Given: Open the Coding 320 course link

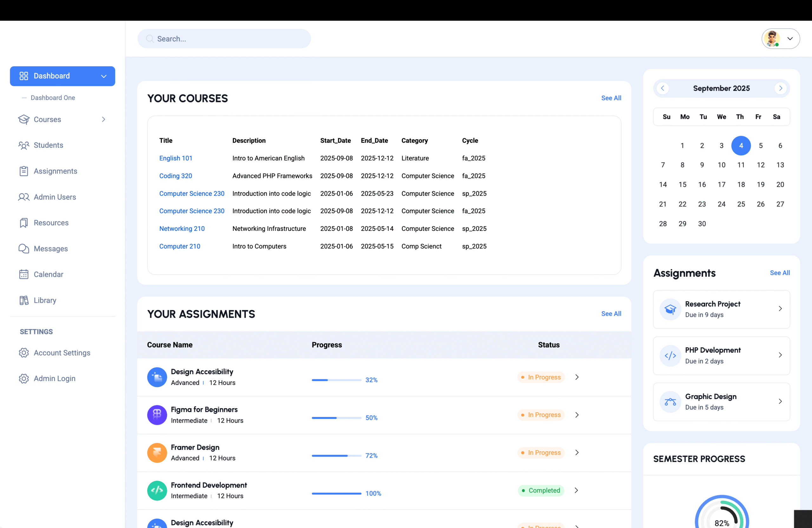Looking at the screenshot, I should click(x=176, y=176).
